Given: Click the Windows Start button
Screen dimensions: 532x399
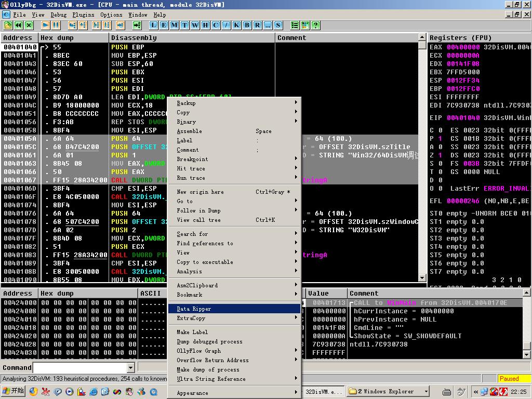Looking at the screenshot, I should (x=13, y=391).
